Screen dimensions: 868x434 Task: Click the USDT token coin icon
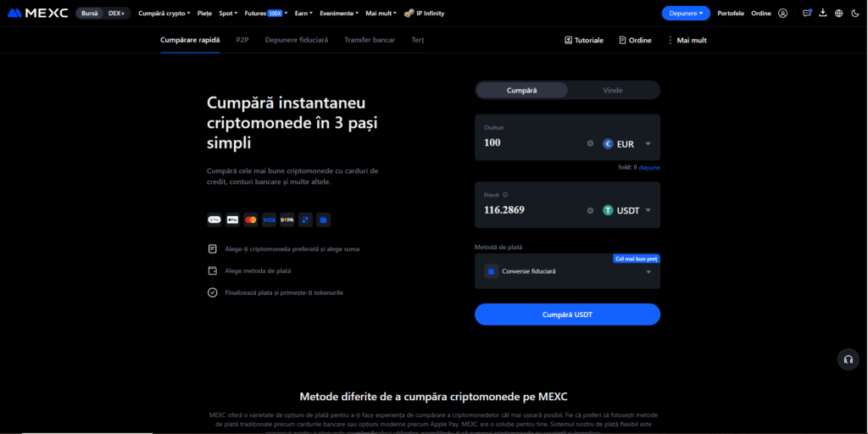click(608, 210)
